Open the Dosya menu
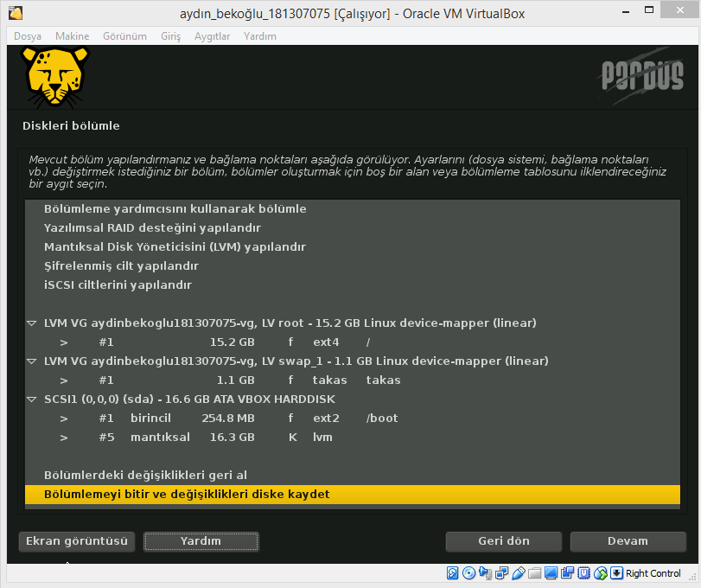The image size is (701, 588). click(x=28, y=36)
